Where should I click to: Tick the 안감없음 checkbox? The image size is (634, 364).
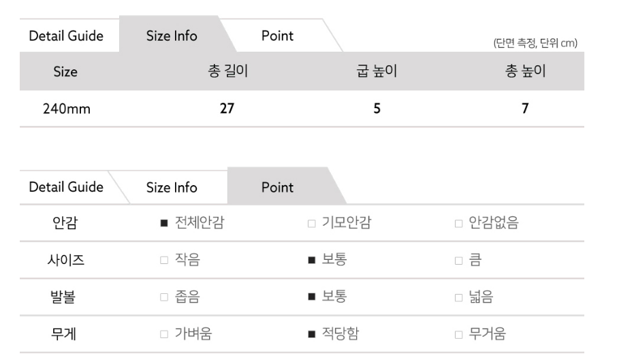pyautogui.click(x=458, y=222)
